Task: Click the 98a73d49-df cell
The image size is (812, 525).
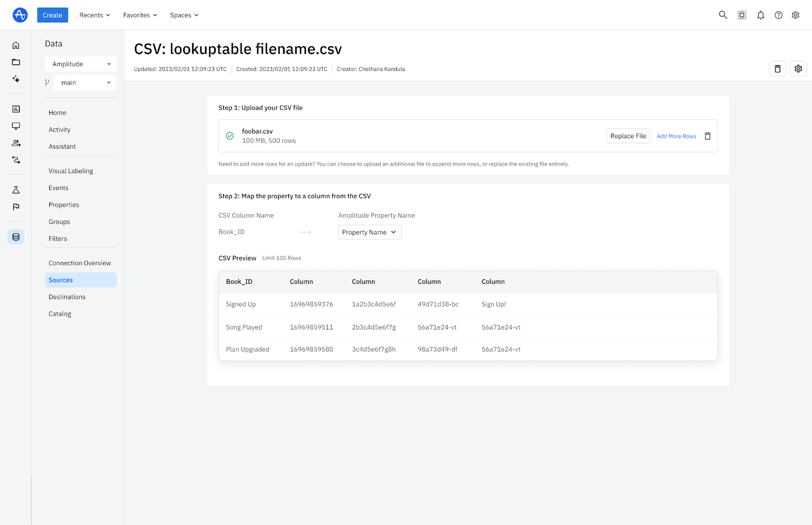Action: tap(437, 349)
